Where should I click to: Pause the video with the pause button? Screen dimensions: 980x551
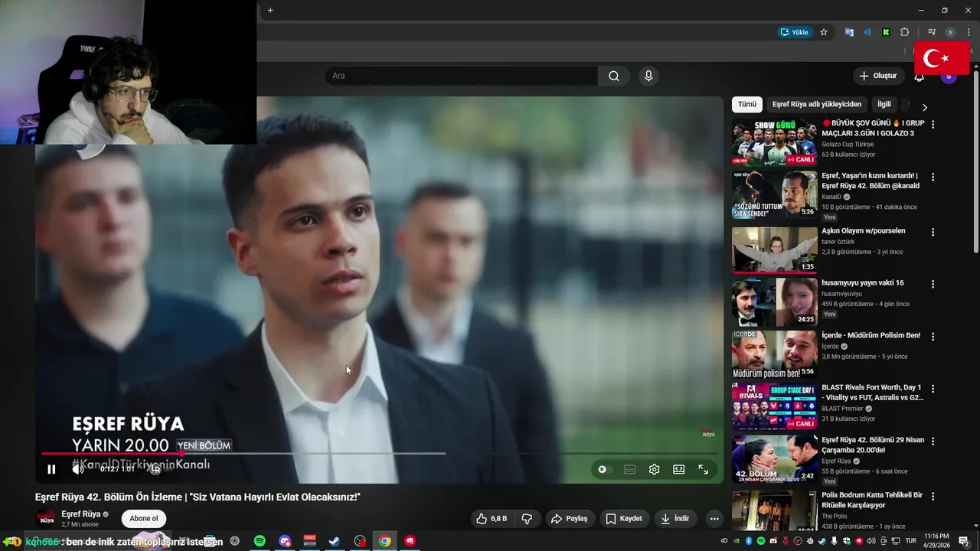click(x=51, y=469)
